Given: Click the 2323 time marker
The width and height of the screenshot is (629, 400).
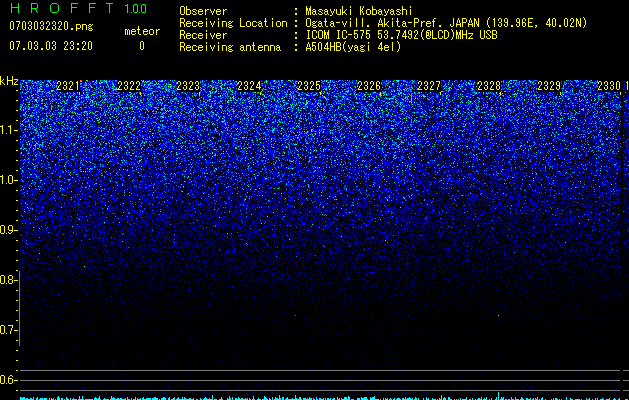Looking at the screenshot, I should click(188, 86).
